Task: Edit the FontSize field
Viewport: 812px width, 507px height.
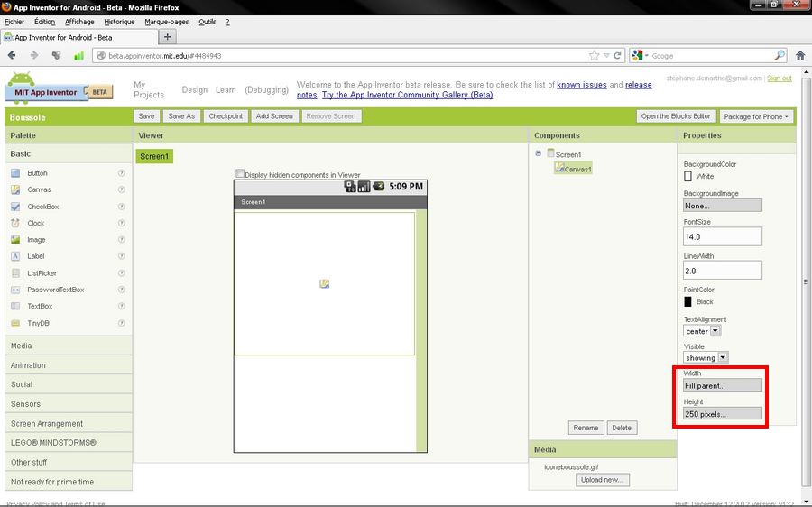Action: click(x=723, y=236)
